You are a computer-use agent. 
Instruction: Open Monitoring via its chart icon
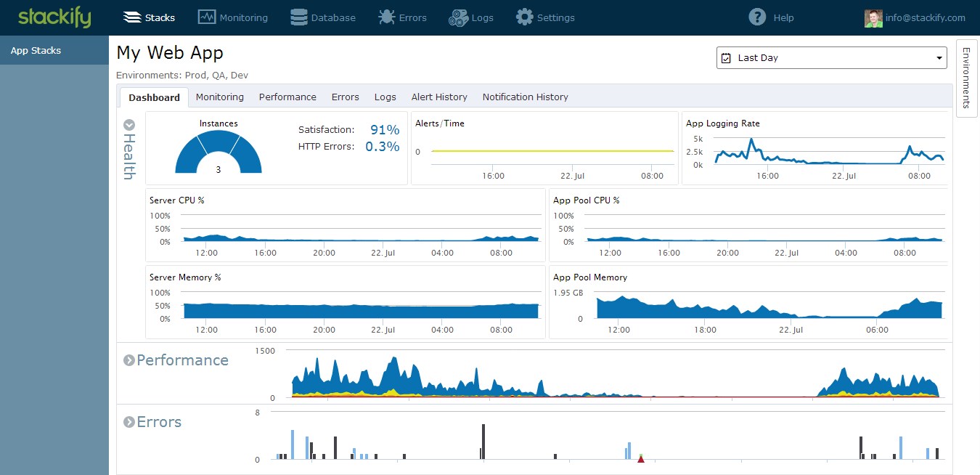(x=207, y=17)
